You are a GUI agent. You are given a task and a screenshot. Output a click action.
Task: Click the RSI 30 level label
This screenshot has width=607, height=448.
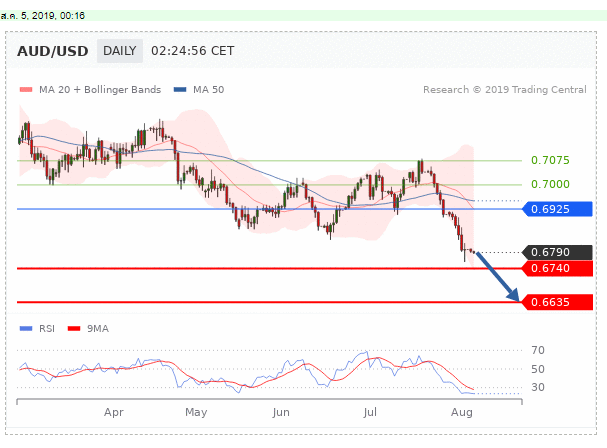click(x=538, y=387)
